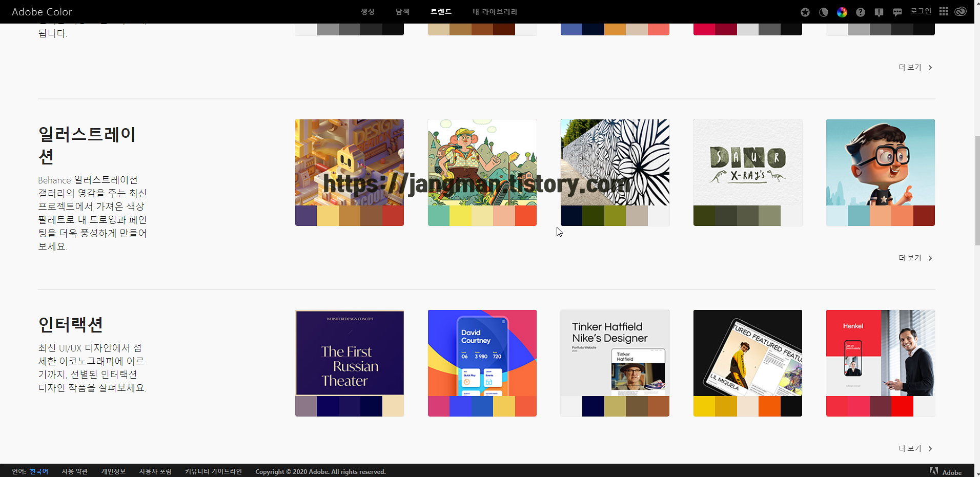980x477 pixels.
Task: Toggle dark mode with the moon icon
Action: [x=824, y=12]
